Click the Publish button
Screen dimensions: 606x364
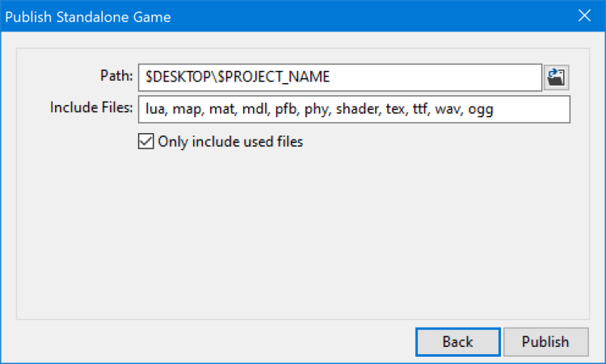coord(545,341)
